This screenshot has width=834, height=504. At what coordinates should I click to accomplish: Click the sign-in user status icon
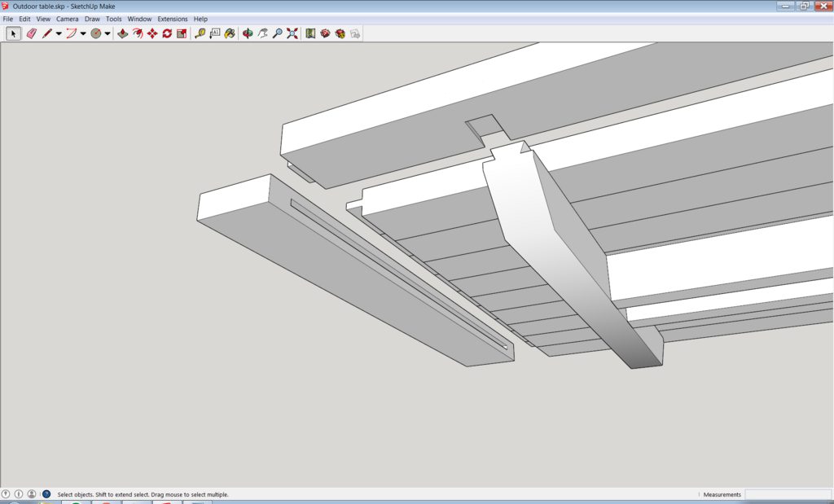click(32, 494)
